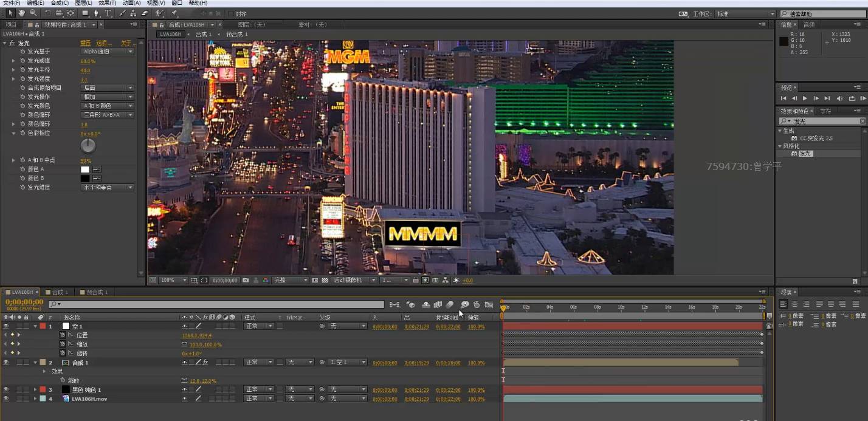Select the Rectangle shape tool
868x421 pixels.
[x=85, y=13]
